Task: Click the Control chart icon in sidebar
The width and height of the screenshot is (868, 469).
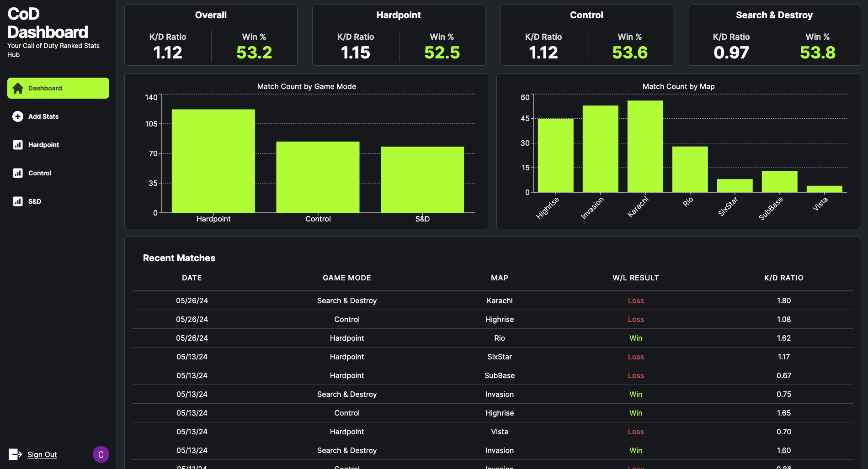Action: (x=18, y=173)
